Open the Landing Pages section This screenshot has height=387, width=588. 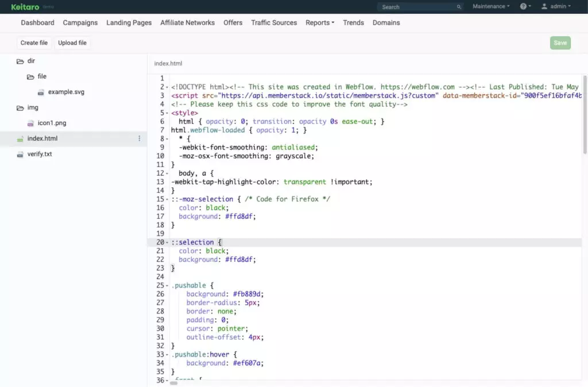click(129, 22)
